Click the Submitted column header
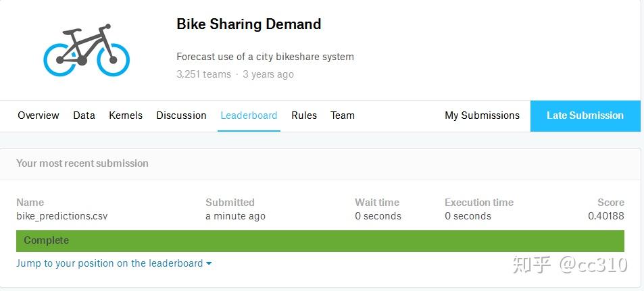Viewport: 644px width, 291px height. [x=230, y=202]
